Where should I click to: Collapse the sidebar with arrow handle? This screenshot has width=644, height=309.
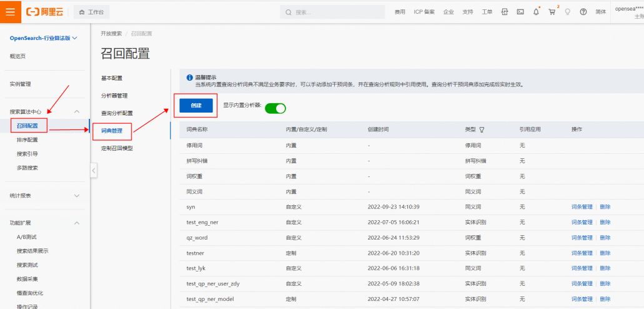pyautogui.click(x=94, y=170)
